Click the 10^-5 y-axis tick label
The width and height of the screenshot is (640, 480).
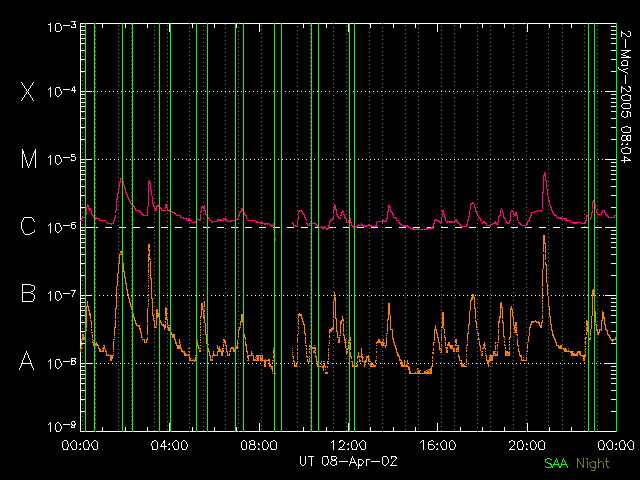[62, 160]
